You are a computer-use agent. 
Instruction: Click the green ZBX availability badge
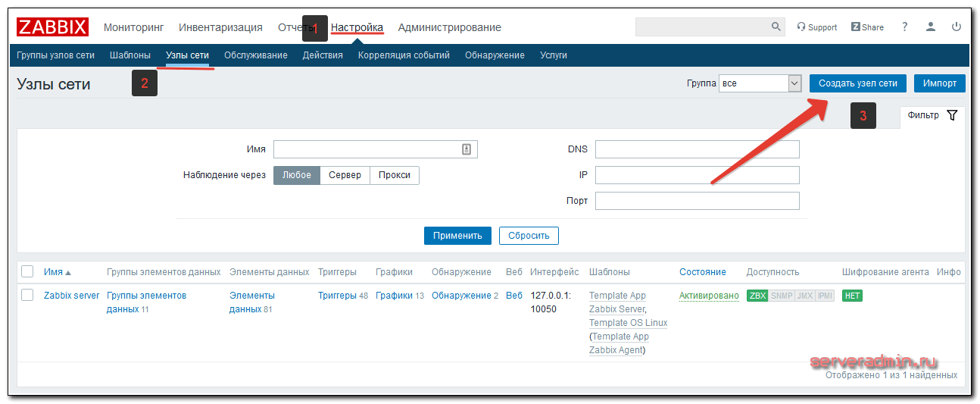[757, 296]
